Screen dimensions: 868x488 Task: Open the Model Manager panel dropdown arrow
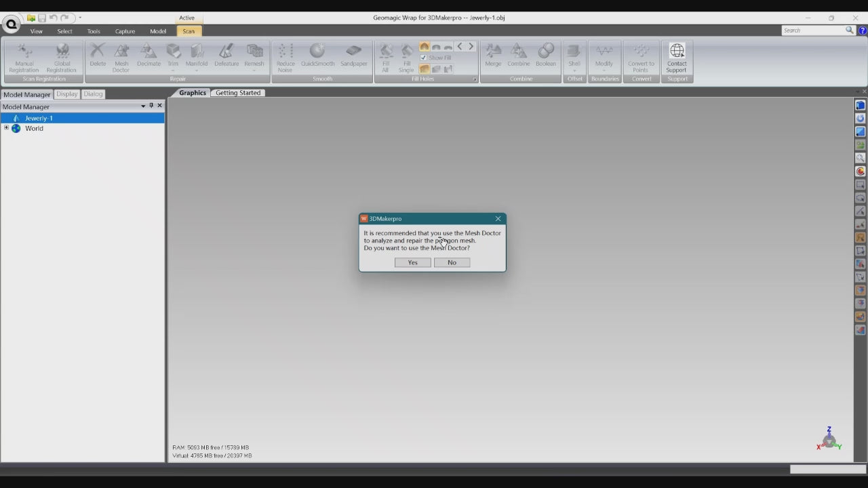(143, 106)
